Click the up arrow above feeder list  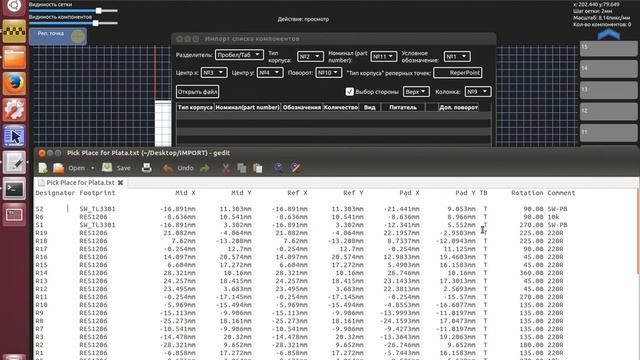609,34
